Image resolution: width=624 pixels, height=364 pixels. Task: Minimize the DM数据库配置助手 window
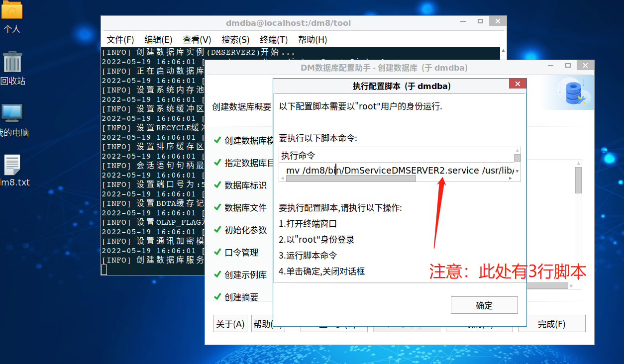click(x=551, y=66)
